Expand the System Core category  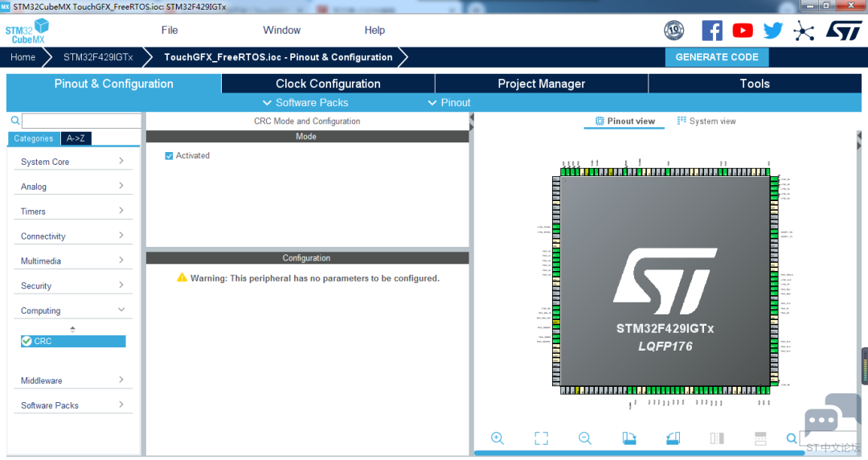[x=72, y=162]
